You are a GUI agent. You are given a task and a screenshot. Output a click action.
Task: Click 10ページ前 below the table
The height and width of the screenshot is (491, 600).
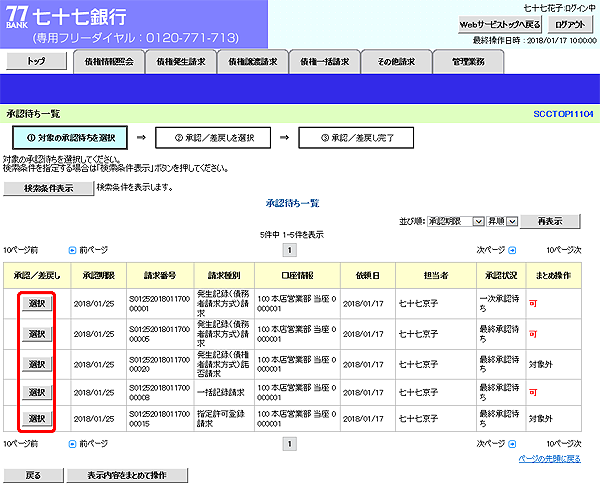21,444
